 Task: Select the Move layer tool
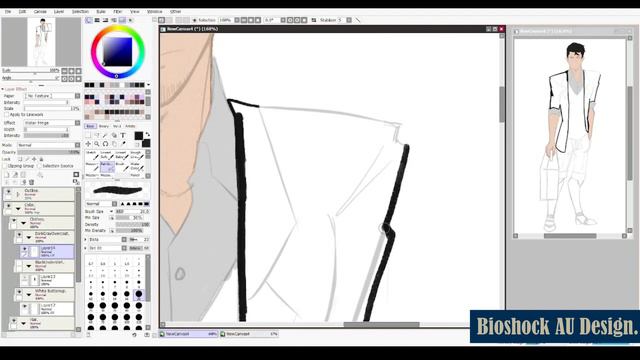88,144
